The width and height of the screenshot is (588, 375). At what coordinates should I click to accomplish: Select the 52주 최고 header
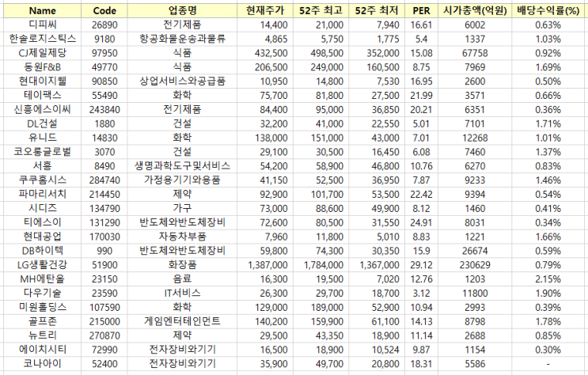[321, 11]
